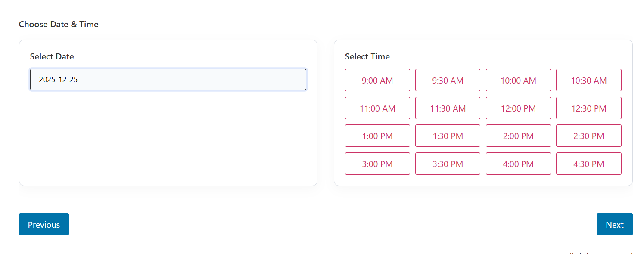Pick the 4:30 PM time slot
This screenshot has height=254, width=644.
589,164
